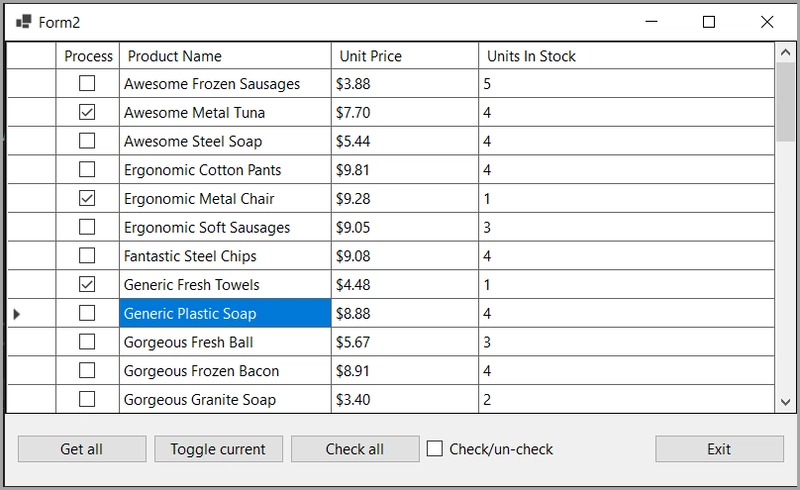This screenshot has height=490, width=800.
Task: Click the Get all button
Action: 82,449
